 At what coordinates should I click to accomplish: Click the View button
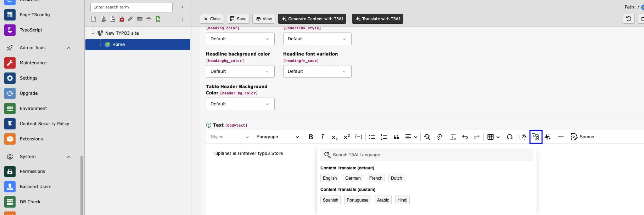pos(264,19)
